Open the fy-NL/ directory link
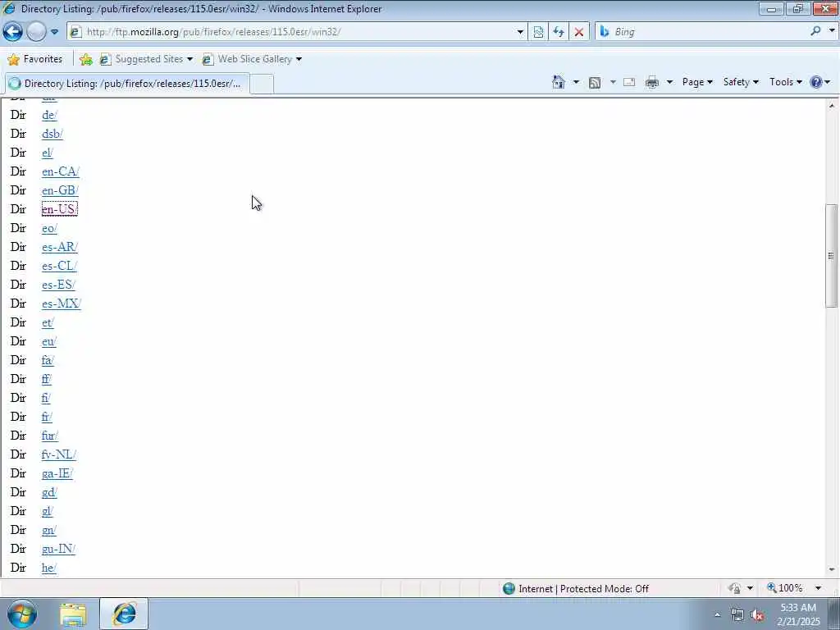The height and width of the screenshot is (630, 840). (59, 454)
